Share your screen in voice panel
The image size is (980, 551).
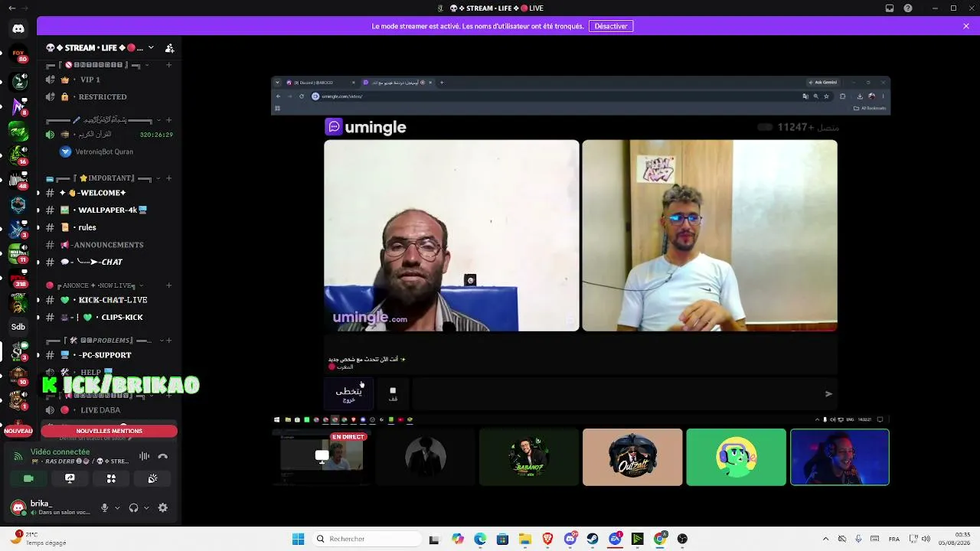(x=70, y=478)
